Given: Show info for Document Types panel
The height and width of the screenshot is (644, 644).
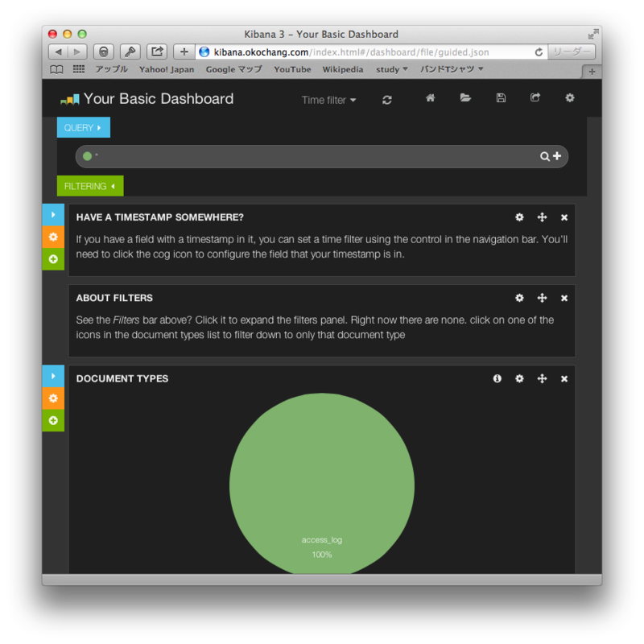Looking at the screenshot, I should [497, 378].
